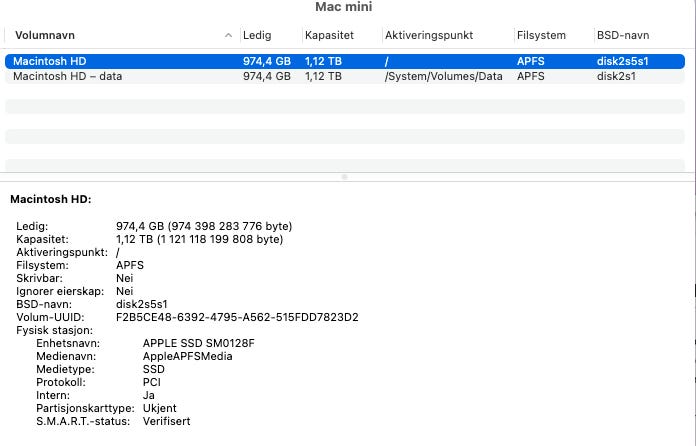This screenshot has width=696, height=446.
Task: Sort by the Ledig column header
Action: click(257, 36)
